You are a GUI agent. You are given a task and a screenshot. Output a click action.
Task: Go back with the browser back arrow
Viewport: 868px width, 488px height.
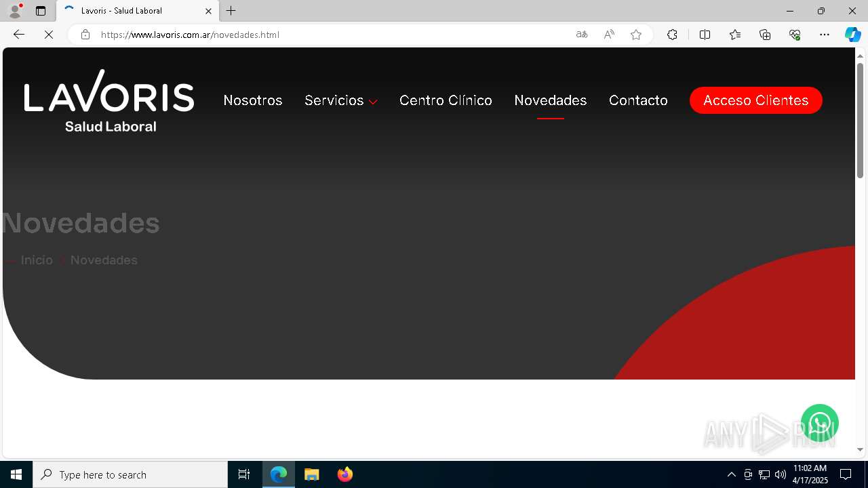(x=19, y=35)
